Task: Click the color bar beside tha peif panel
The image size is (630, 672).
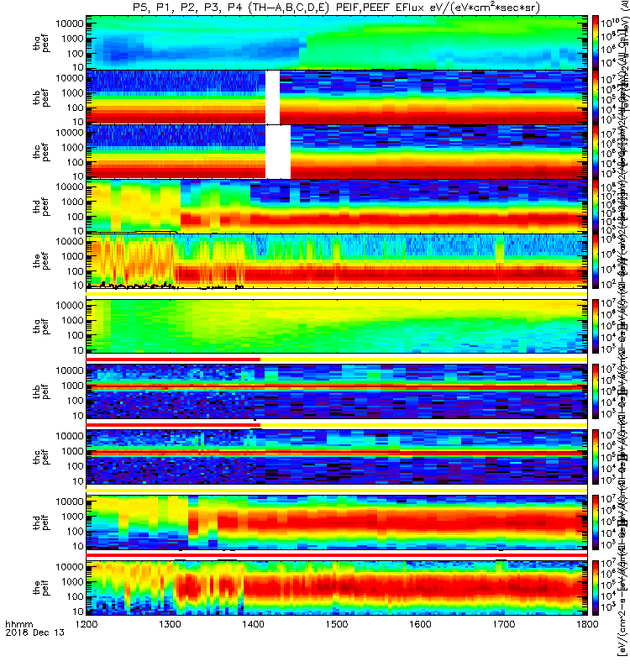Action: pyautogui.click(x=596, y=326)
